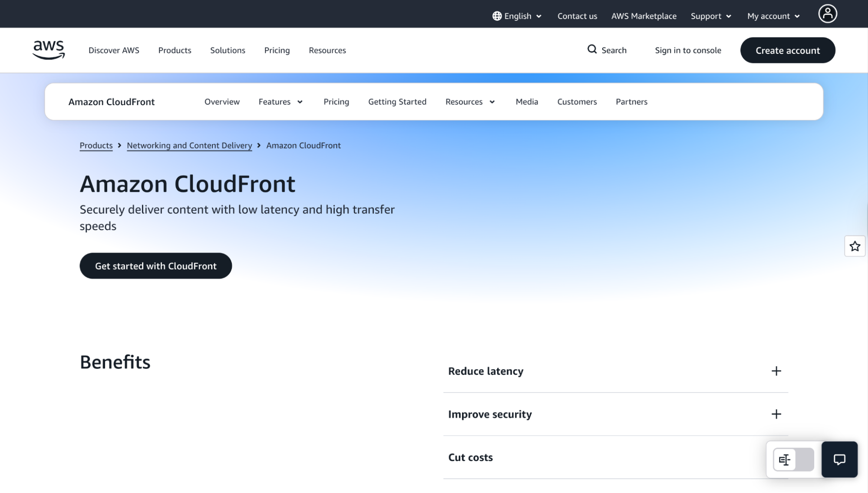Click Networking and Content Delivery breadcrumb
This screenshot has height=493, width=868.
point(189,146)
